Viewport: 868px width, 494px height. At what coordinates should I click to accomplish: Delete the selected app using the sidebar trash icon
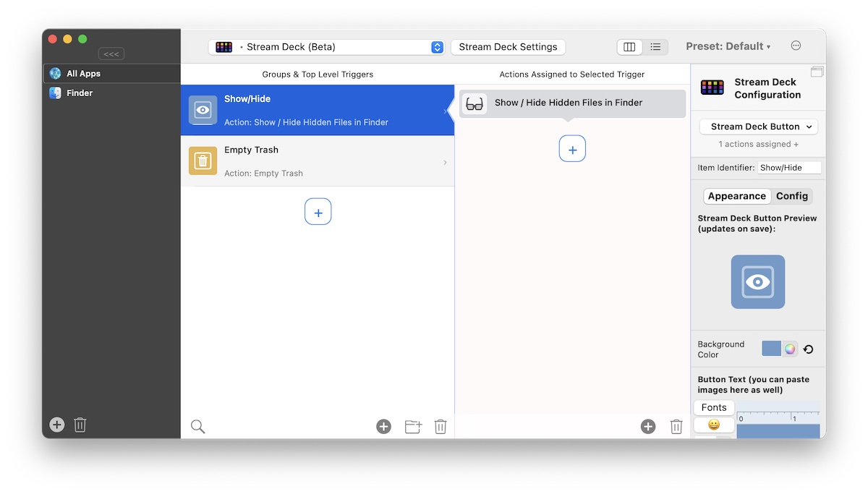[80, 425]
